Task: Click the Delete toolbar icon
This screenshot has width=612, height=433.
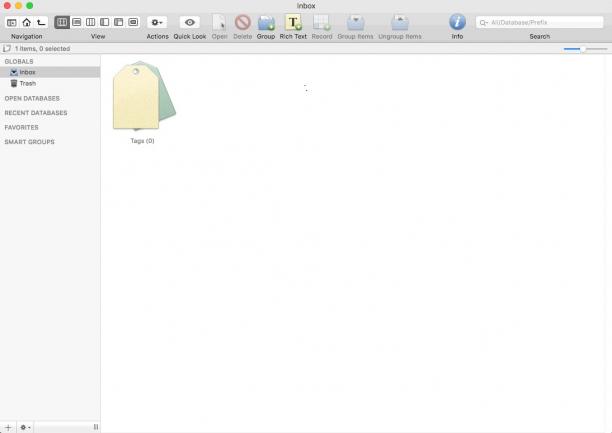Action: (242, 22)
